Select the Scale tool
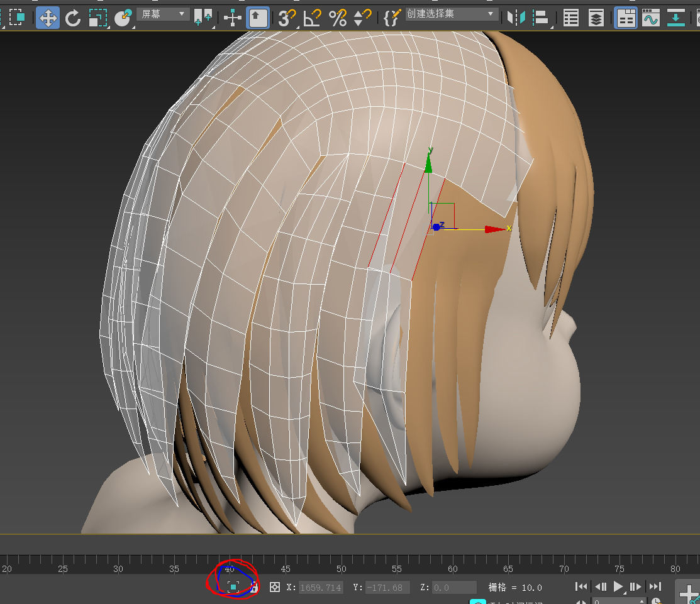Viewport: 700px width, 604px height. coord(97,18)
